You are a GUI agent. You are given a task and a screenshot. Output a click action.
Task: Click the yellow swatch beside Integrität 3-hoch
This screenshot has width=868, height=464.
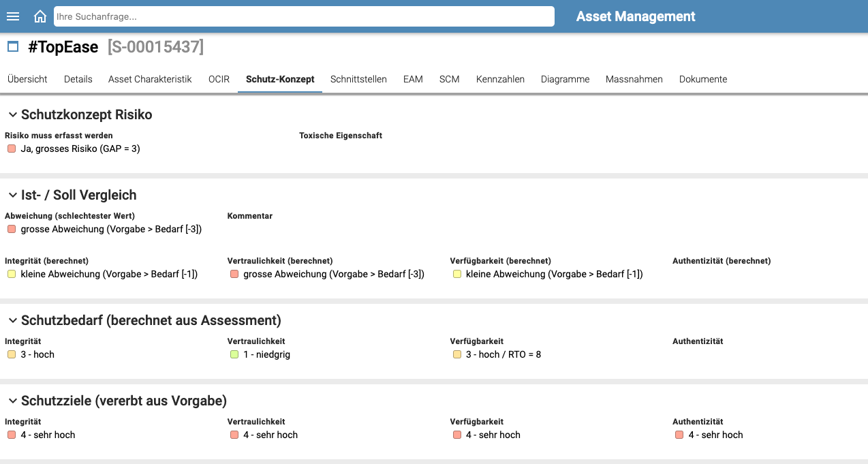[11, 354]
